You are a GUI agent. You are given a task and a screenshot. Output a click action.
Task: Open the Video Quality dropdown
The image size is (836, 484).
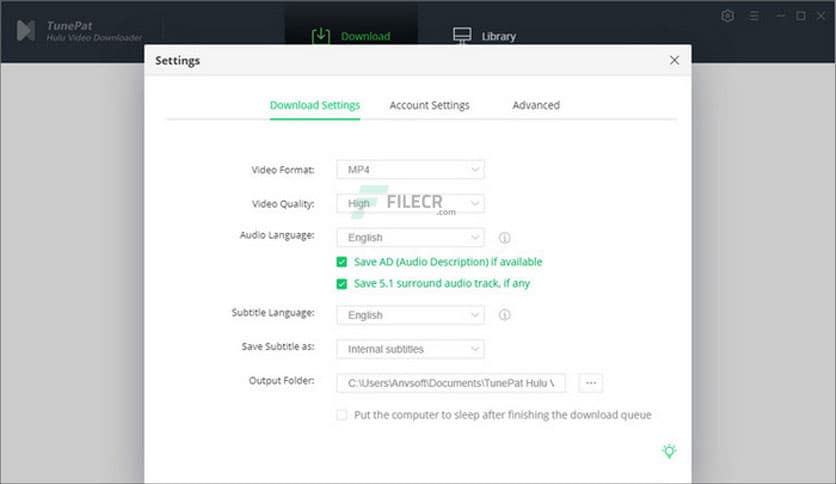pyautogui.click(x=410, y=203)
